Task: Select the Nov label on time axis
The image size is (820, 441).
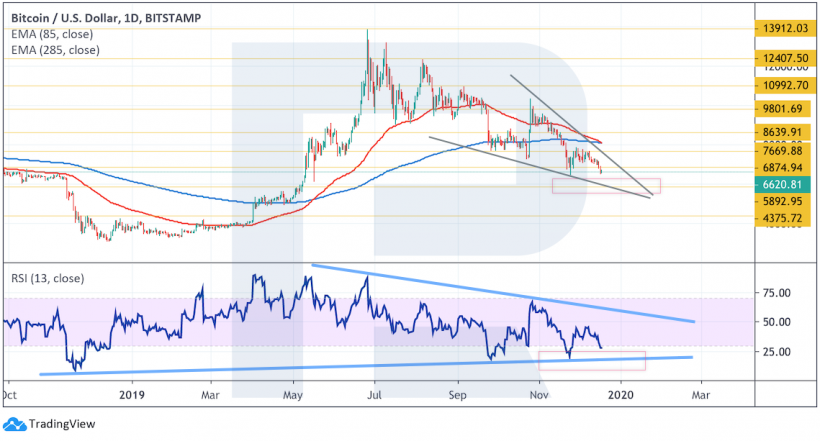Action: pos(538,394)
